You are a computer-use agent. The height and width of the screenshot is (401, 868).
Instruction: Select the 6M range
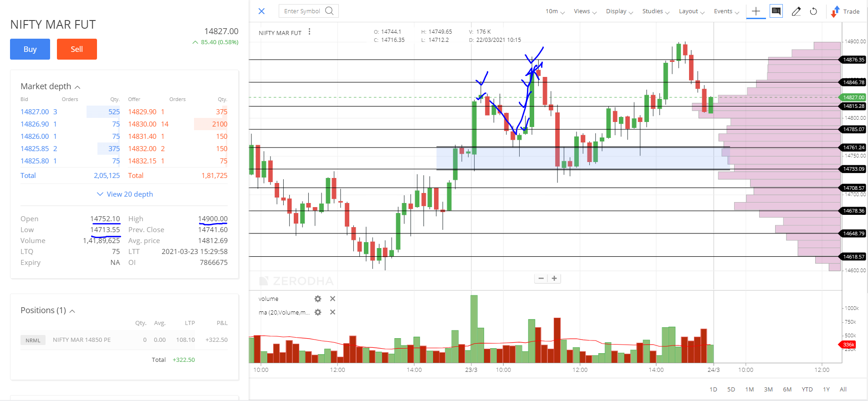coord(787,389)
